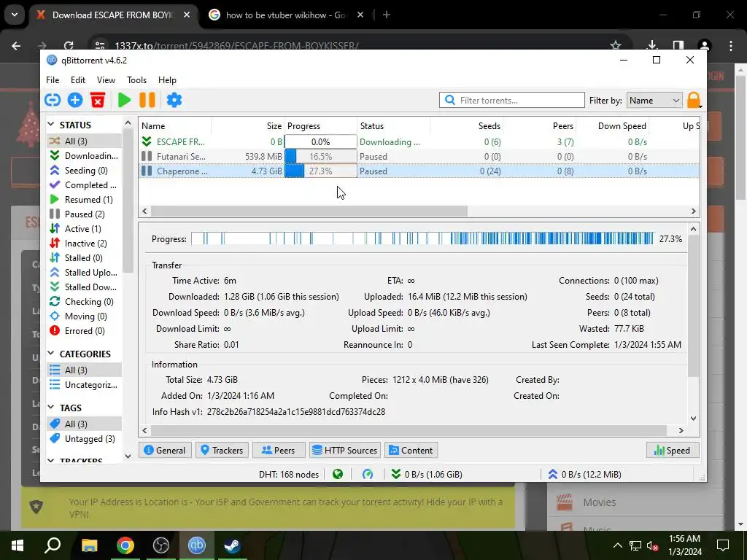
Task: Click the green globe connection status icon
Action: click(x=338, y=474)
